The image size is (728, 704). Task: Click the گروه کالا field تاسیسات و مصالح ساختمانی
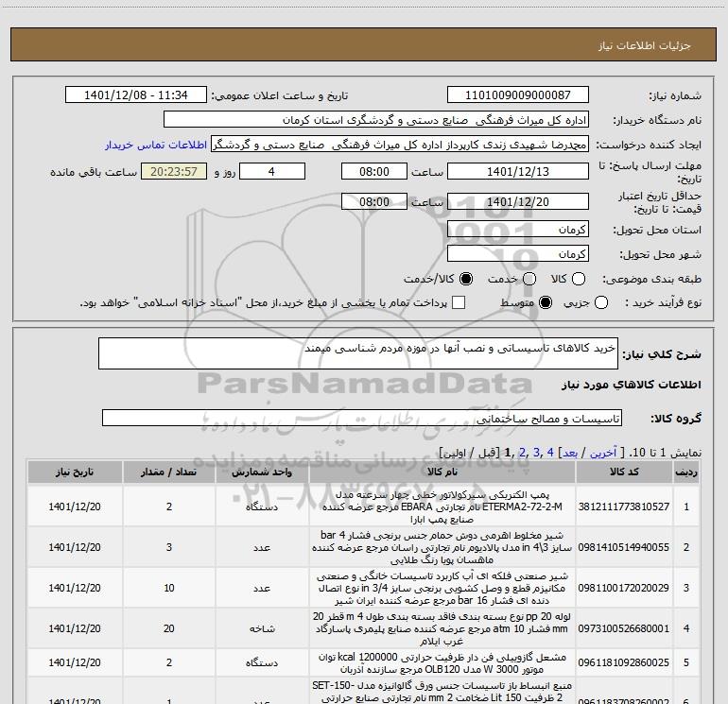362,418
